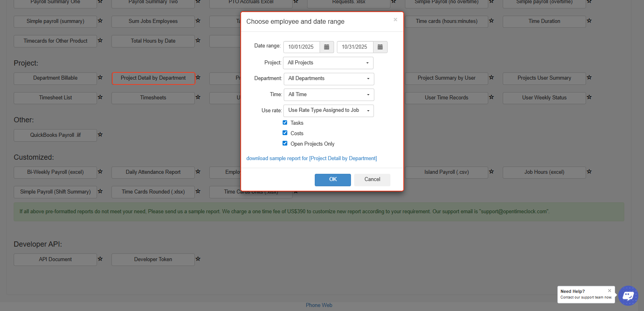Open the start date calendar picker
This screenshot has height=311, width=644.
click(x=326, y=47)
